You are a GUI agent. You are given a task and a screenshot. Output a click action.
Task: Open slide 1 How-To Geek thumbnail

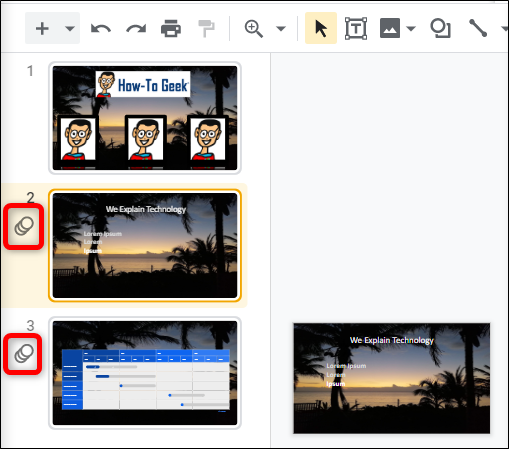tap(145, 118)
